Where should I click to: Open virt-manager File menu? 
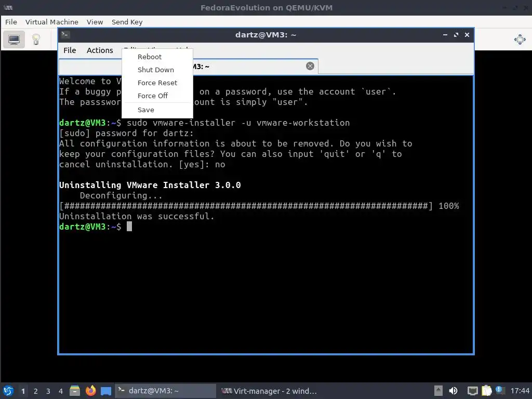click(11, 22)
